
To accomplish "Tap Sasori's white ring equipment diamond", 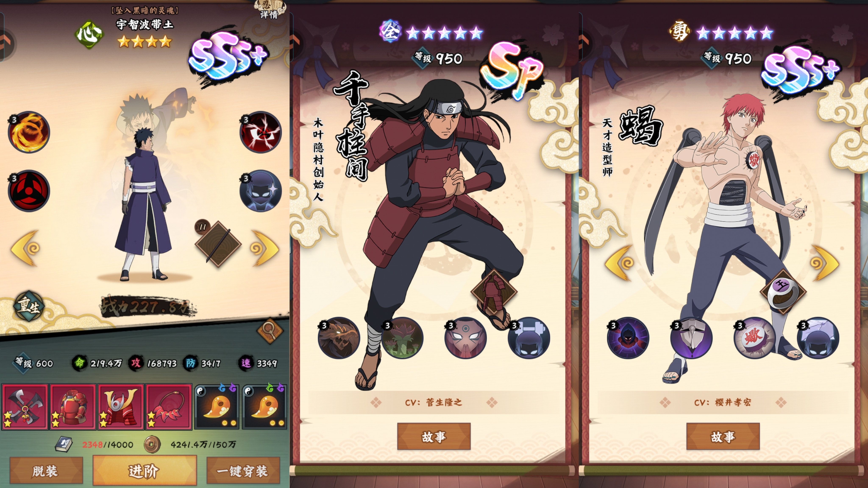I will pos(783,292).
